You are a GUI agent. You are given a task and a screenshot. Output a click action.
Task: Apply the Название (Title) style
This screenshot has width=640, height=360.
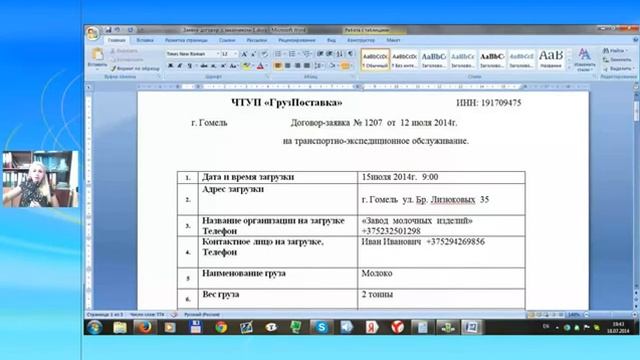pyautogui.click(x=551, y=60)
